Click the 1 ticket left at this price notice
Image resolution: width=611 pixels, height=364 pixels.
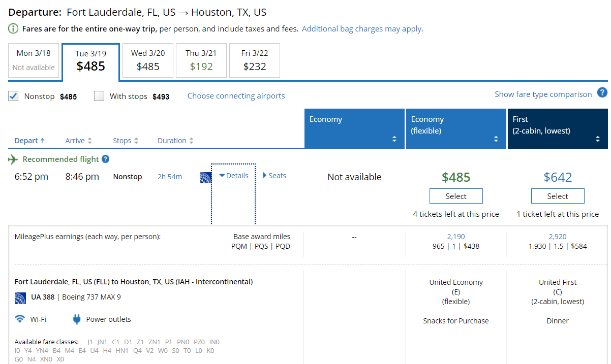558,214
